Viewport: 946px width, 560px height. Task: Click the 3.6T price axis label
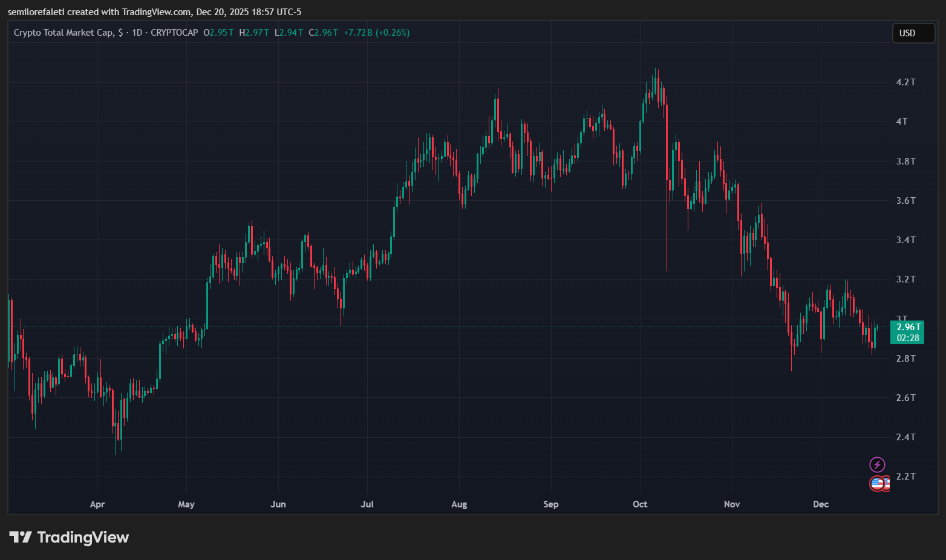[x=906, y=201]
